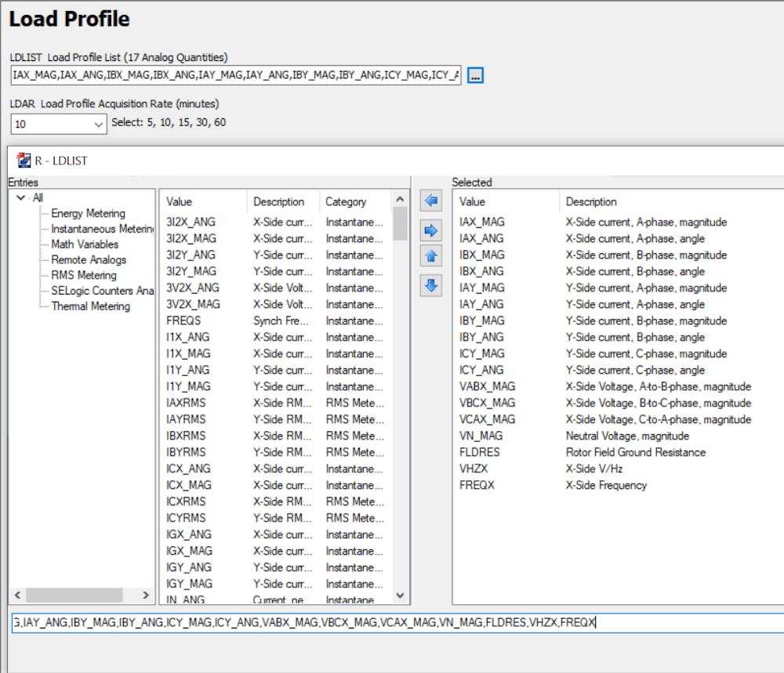Screen dimensions: 784x673
Task: Click the bottom selected-values text field
Action: 392,623
